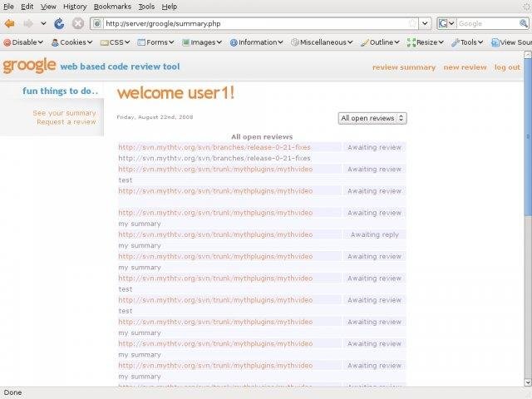Open the Images toolbar menu

coord(202,42)
